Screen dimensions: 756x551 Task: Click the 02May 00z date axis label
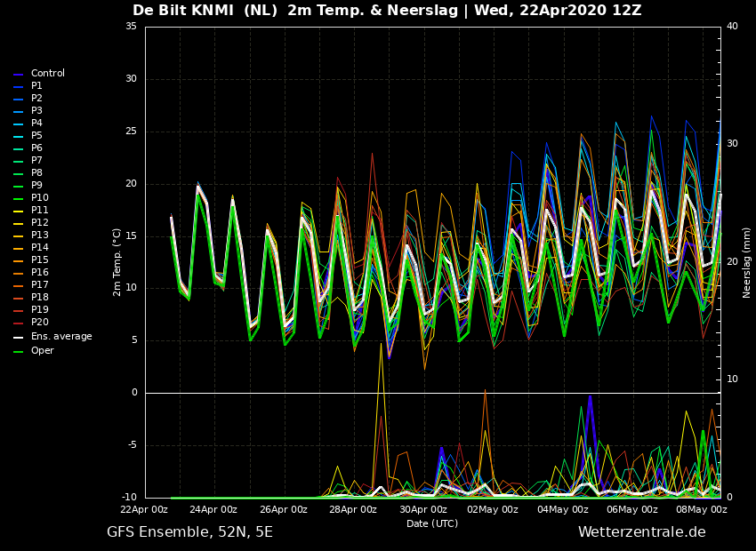493,509
